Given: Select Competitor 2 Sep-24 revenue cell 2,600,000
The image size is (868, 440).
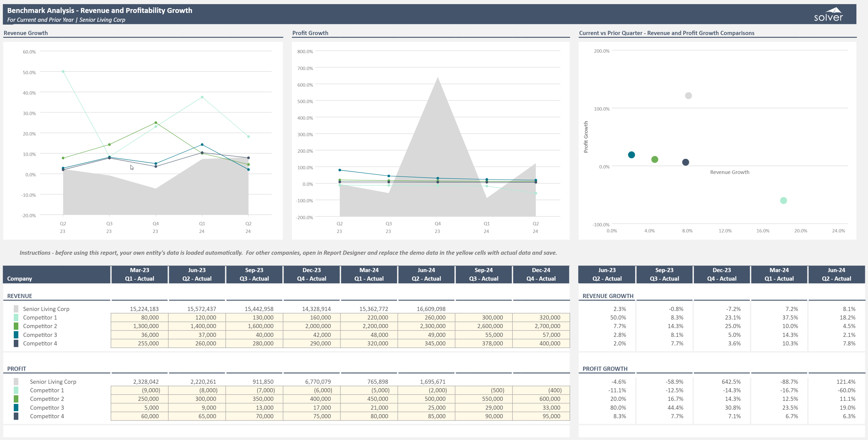Looking at the screenshot, I should point(484,326).
